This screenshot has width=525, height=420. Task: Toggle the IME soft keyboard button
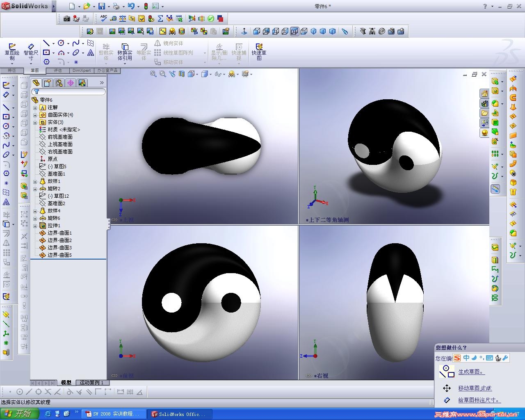[x=489, y=358]
